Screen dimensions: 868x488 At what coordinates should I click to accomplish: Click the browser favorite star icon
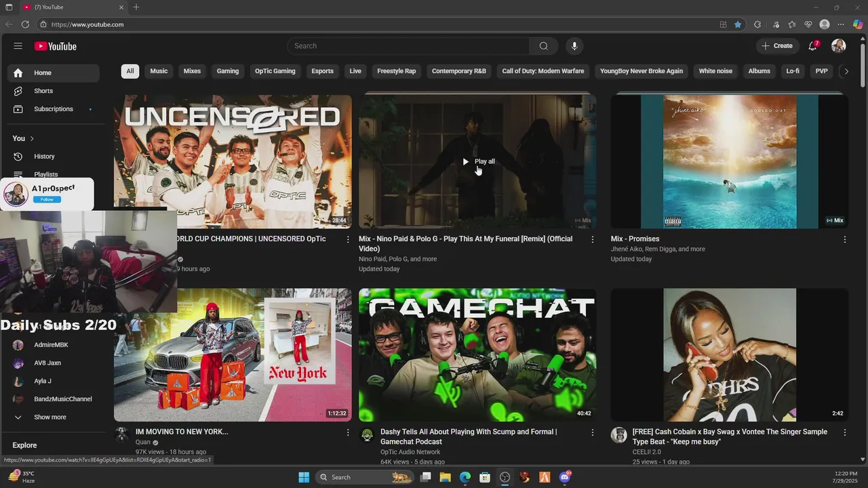738,24
